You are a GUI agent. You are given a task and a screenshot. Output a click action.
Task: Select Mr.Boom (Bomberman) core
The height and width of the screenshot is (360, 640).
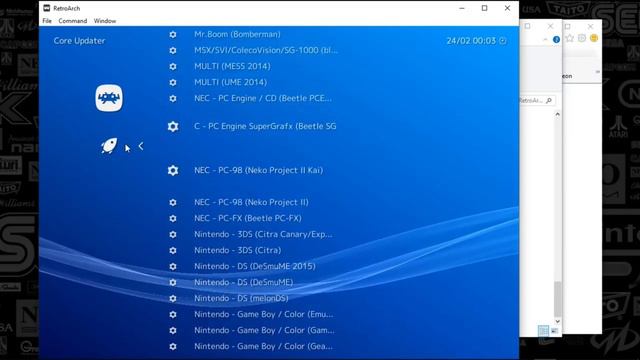pos(237,34)
